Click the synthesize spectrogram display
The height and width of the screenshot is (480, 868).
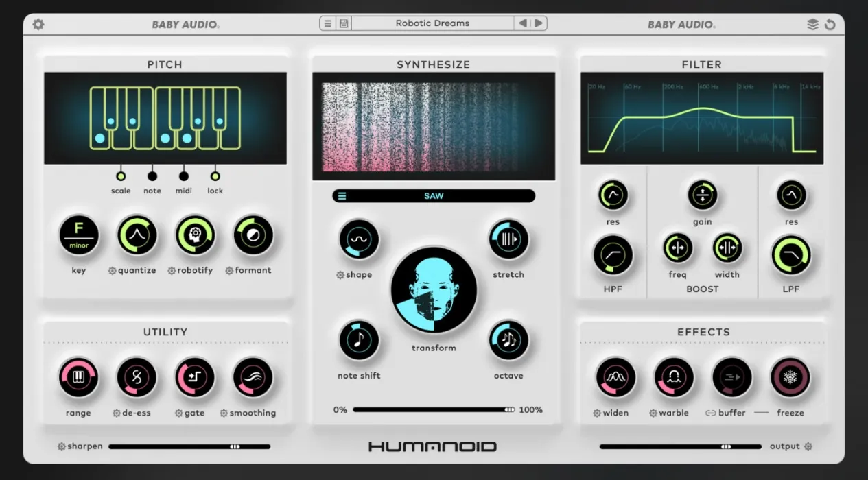click(434, 127)
